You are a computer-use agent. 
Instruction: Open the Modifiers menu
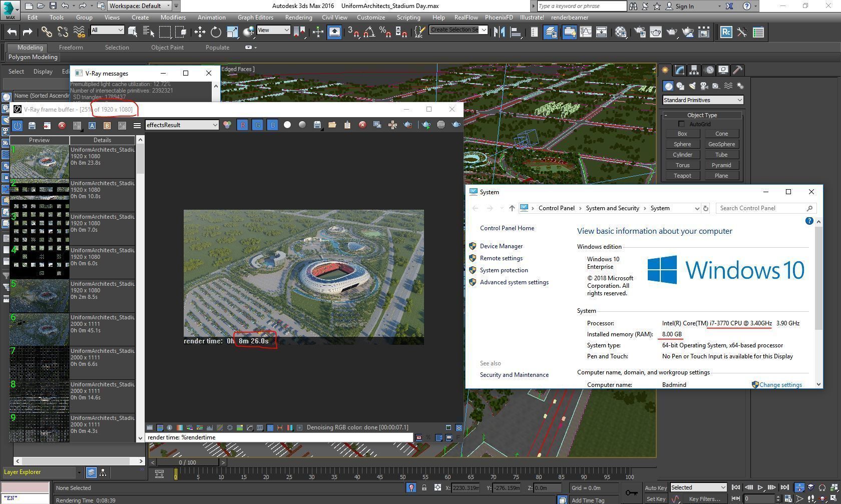(x=173, y=17)
